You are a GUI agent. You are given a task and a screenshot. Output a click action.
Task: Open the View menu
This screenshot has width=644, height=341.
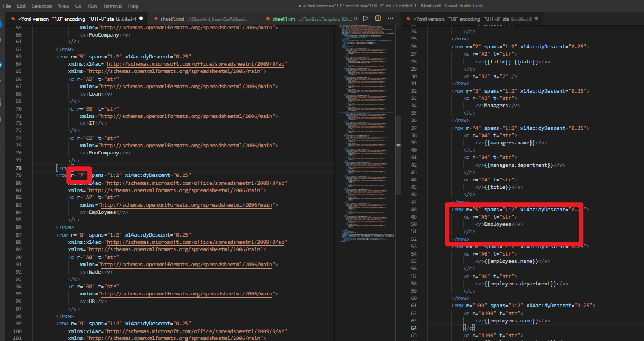[x=64, y=6]
